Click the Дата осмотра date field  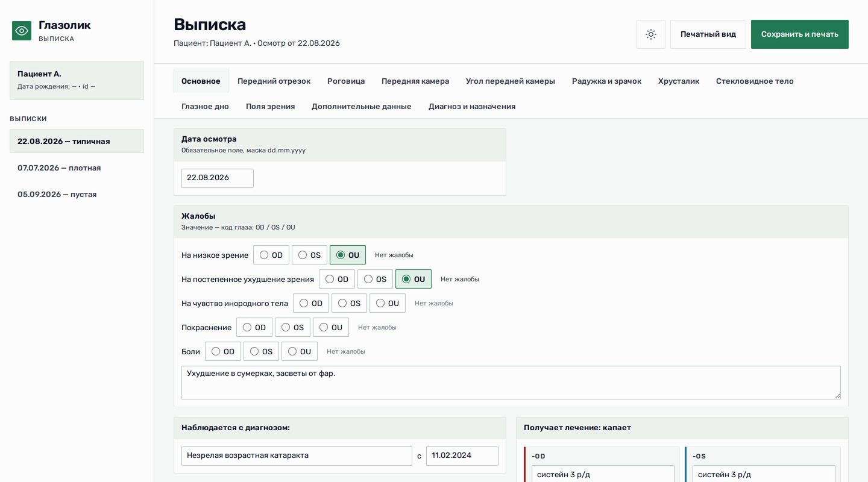pyautogui.click(x=218, y=178)
